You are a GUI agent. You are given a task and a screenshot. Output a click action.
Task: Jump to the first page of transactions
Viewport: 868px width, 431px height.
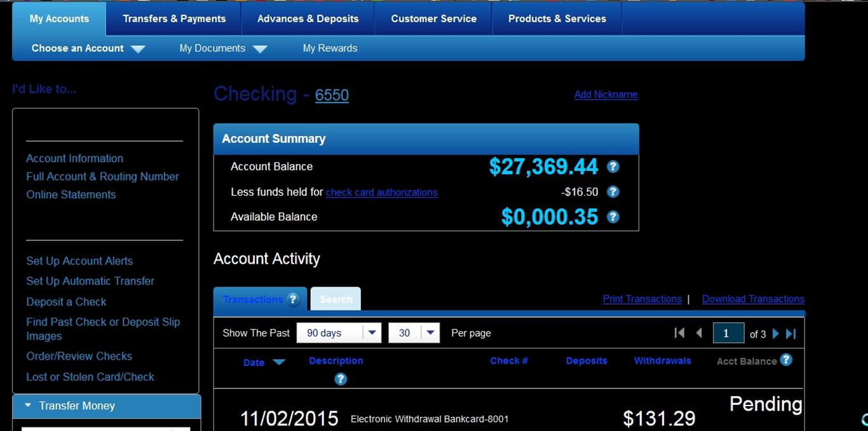[x=679, y=332]
